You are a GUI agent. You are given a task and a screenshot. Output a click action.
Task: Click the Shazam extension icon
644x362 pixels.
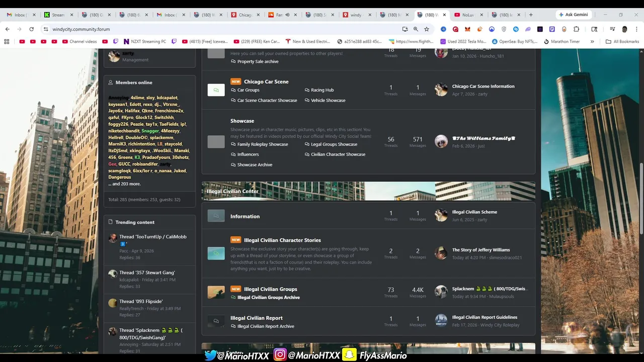pyautogui.click(x=516, y=29)
